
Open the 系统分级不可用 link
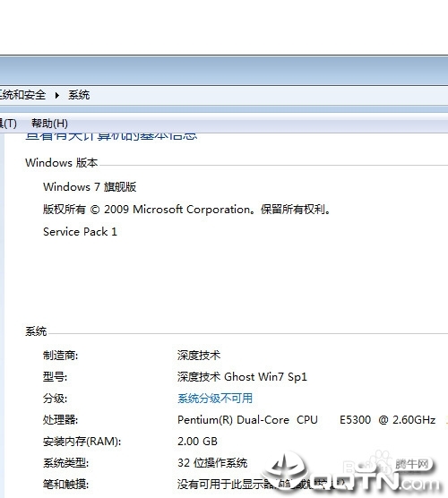tap(215, 399)
